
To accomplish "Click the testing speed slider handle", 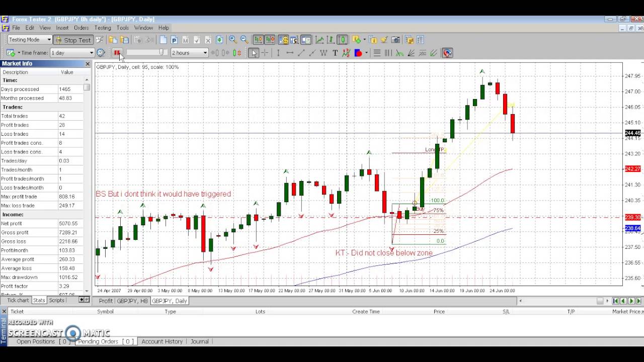I will tap(162, 52).
